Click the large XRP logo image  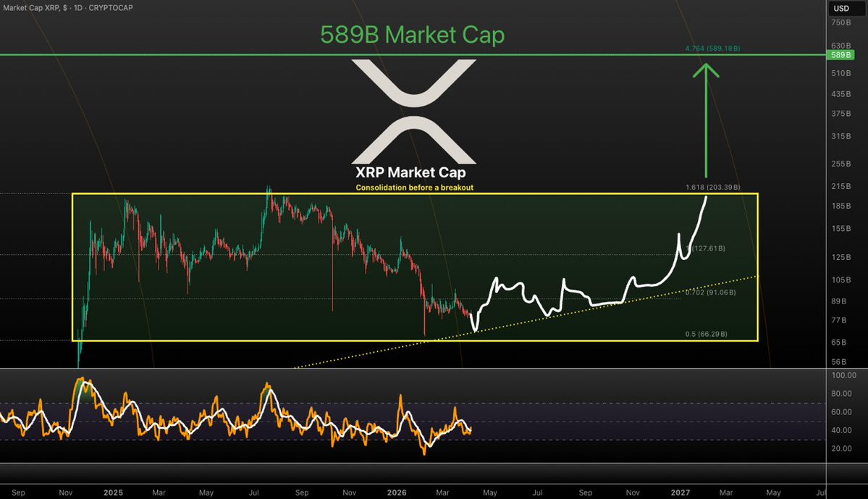413,112
